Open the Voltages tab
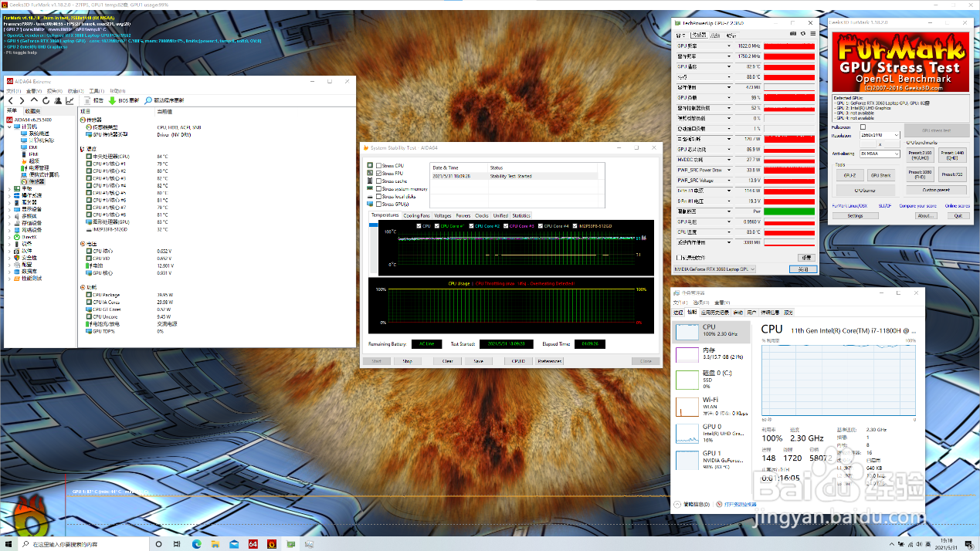Image resolution: width=980 pixels, height=551 pixels. click(x=443, y=215)
